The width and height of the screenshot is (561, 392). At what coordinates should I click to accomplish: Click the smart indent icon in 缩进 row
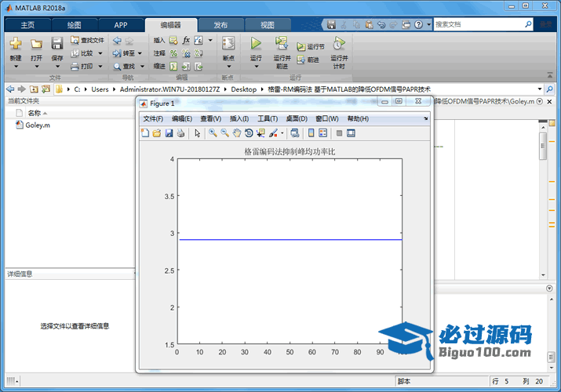[173, 66]
